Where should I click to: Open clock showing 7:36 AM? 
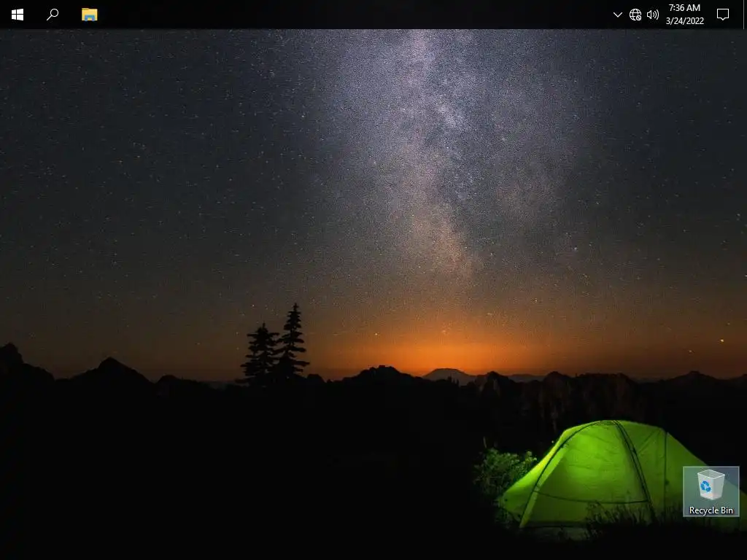[684, 15]
